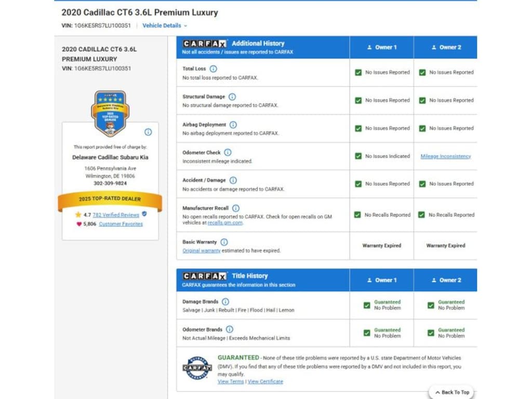Click CARFAX logo in Additional History header
The width and height of the screenshot is (532, 399).
click(x=205, y=44)
